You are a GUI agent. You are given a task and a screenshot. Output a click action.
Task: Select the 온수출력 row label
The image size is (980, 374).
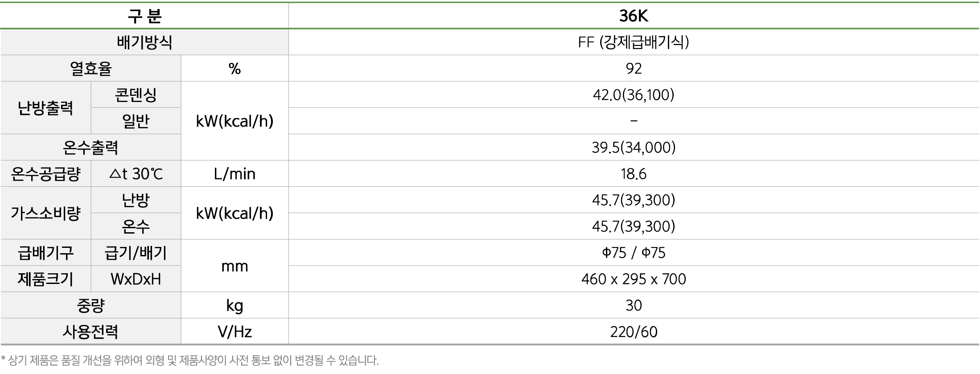tap(91, 148)
